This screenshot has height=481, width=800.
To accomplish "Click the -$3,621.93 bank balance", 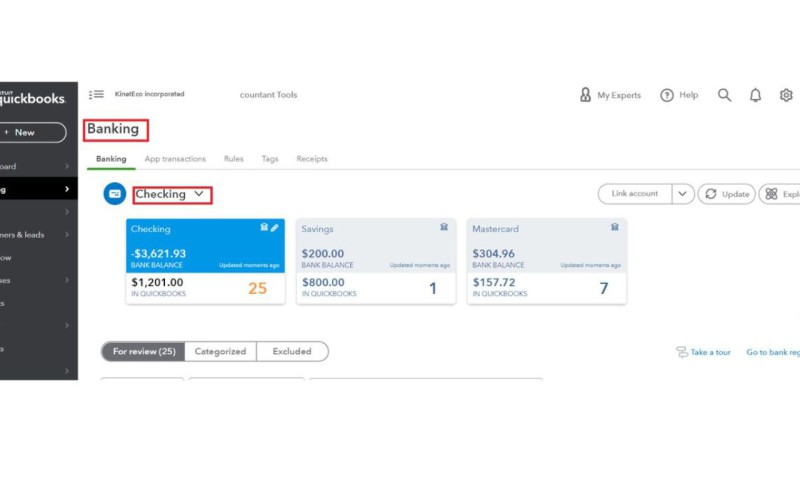I will pyautogui.click(x=158, y=254).
